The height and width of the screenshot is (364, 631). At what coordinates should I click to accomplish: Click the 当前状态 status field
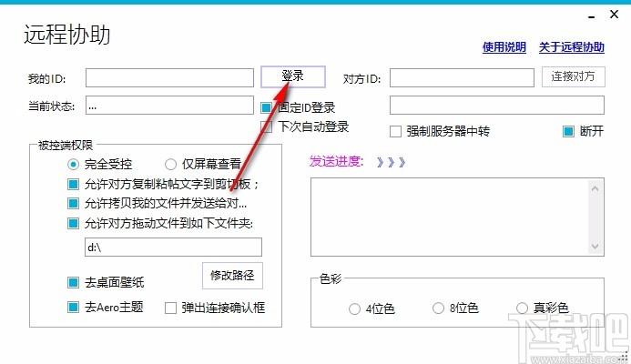[x=169, y=106]
